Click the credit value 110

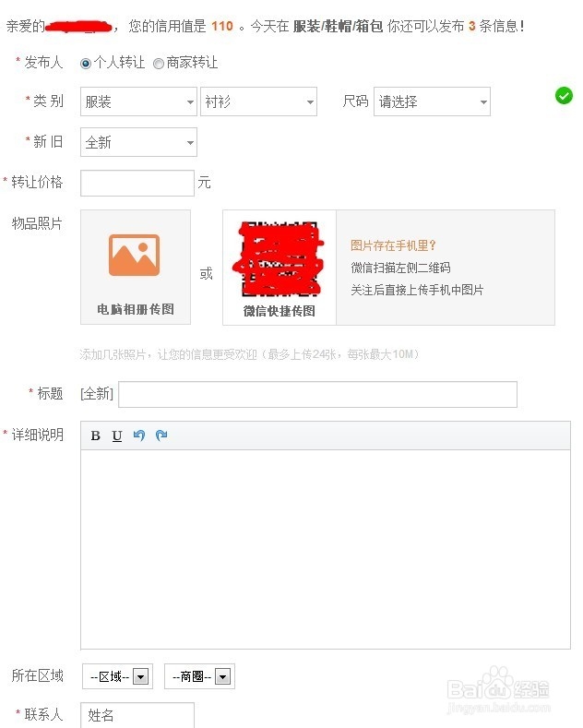[x=222, y=26]
